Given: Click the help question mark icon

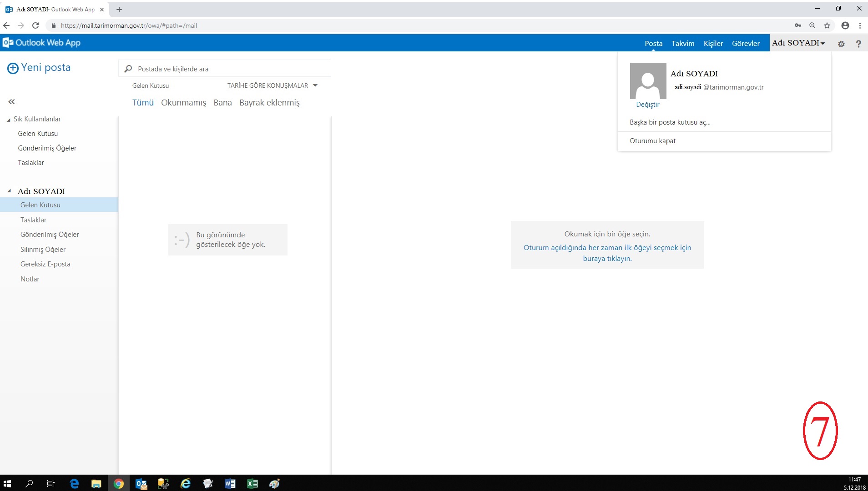Looking at the screenshot, I should [x=858, y=44].
